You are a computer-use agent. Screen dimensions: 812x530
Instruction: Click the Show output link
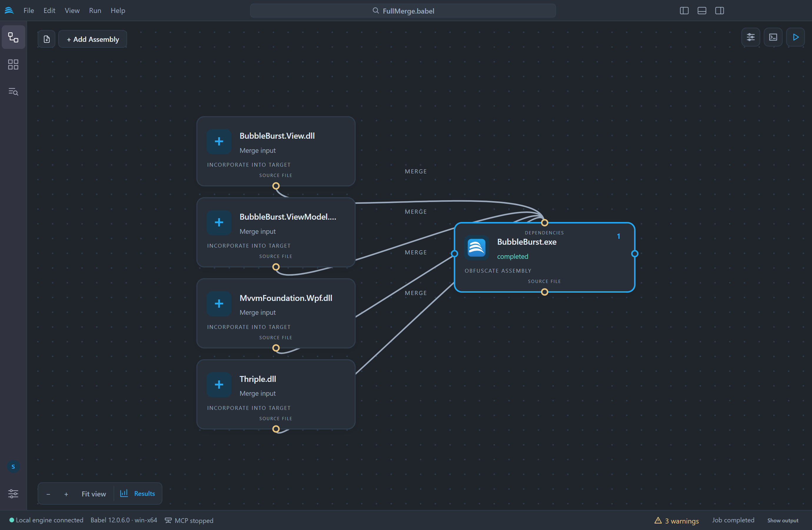(x=783, y=521)
